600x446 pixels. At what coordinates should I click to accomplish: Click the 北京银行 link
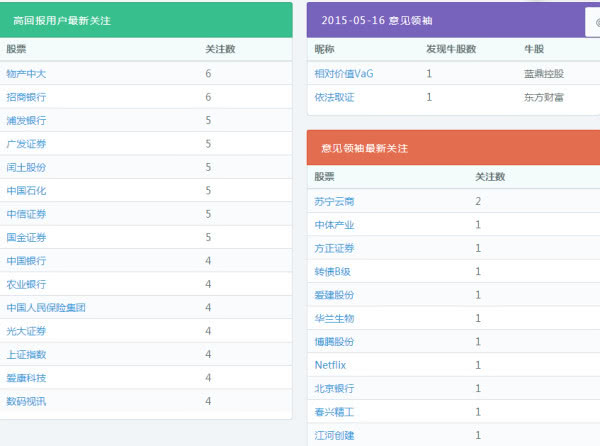[x=334, y=388]
